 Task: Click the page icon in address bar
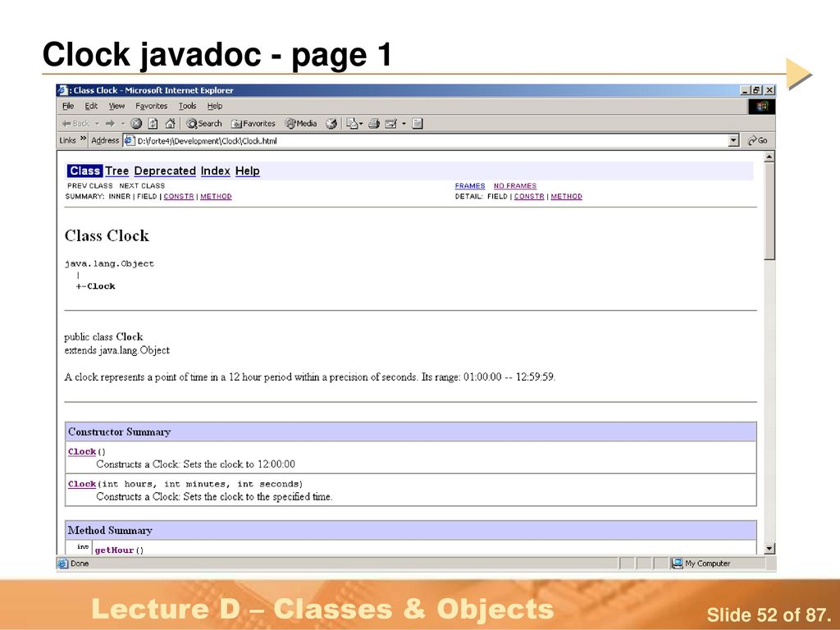pyautogui.click(x=129, y=140)
